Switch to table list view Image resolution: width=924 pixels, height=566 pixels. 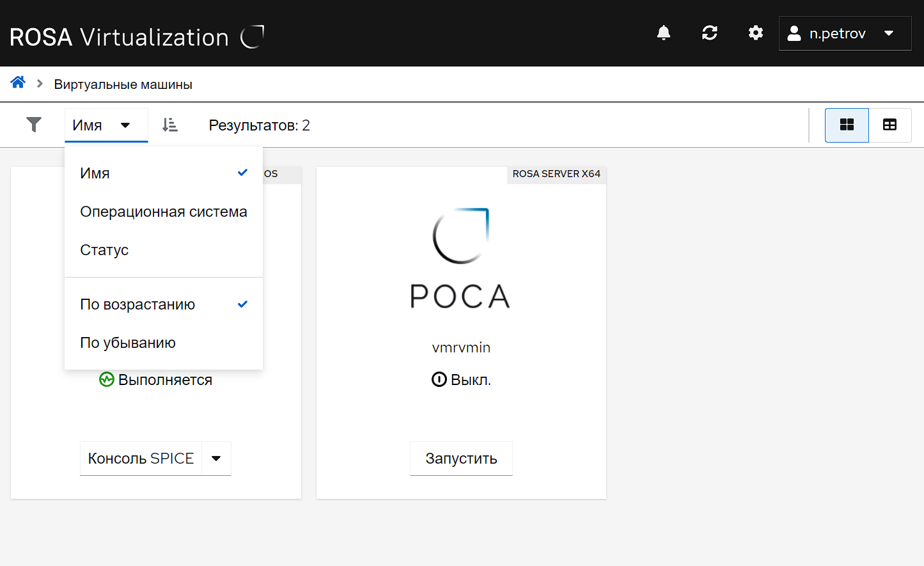click(x=889, y=125)
